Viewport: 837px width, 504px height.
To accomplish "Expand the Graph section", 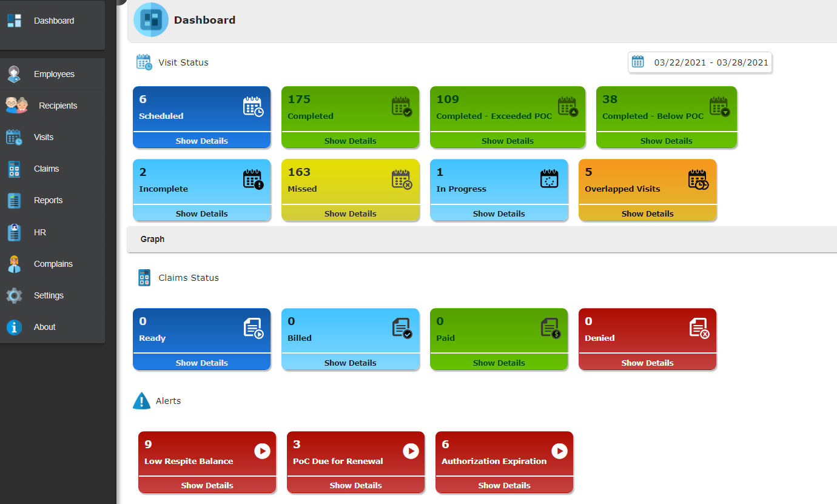I will pyautogui.click(x=152, y=239).
